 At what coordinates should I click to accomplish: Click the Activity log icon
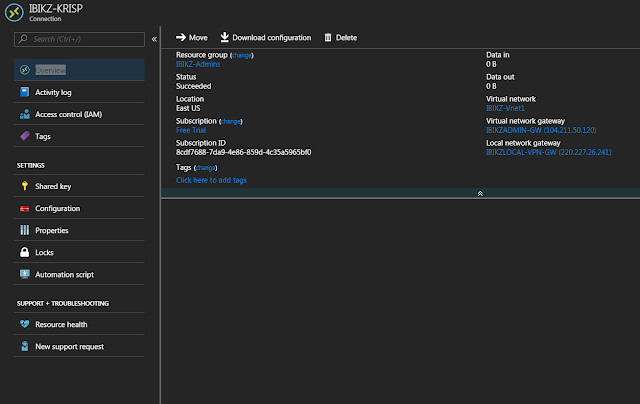click(24, 92)
